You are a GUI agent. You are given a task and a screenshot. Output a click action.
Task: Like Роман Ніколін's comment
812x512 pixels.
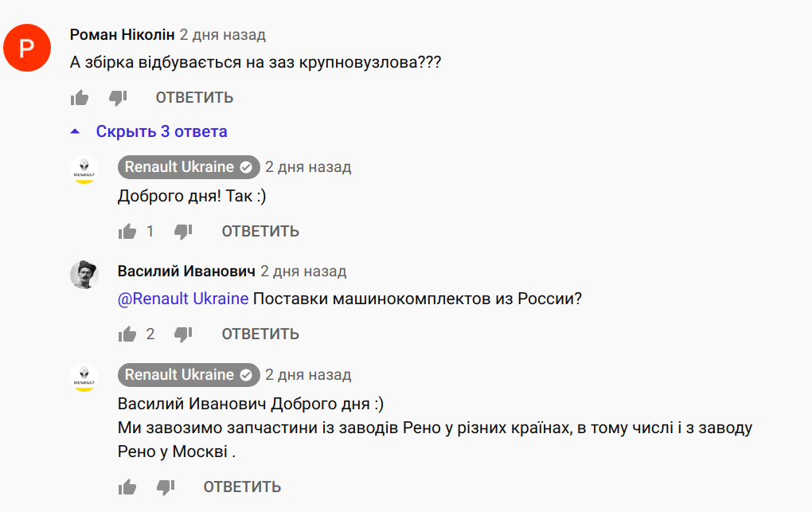pos(80,98)
